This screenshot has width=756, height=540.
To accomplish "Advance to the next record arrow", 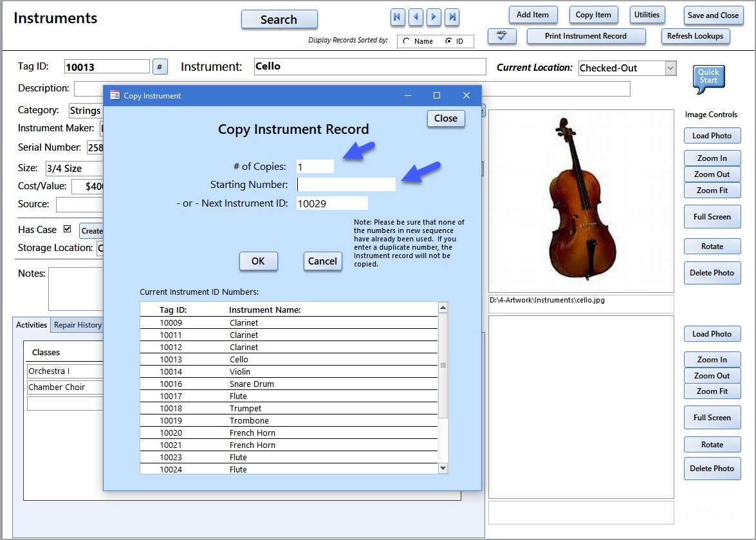I will tap(434, 17).
